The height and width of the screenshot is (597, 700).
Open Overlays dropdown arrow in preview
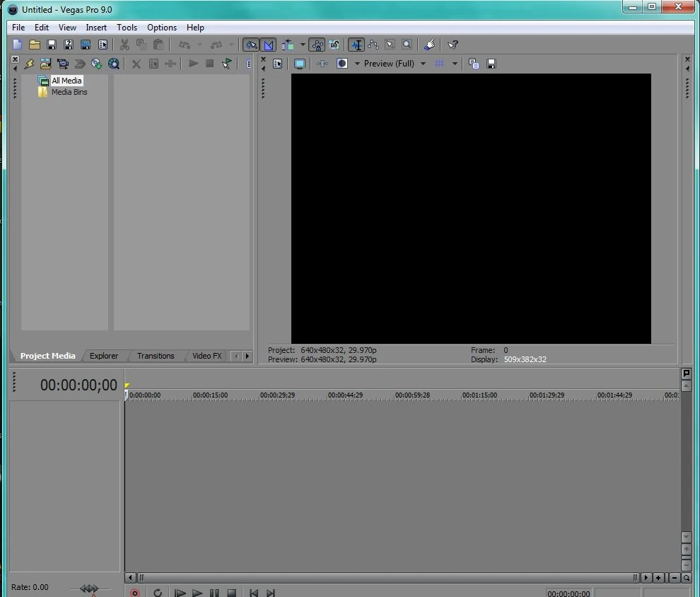(455, 64)
